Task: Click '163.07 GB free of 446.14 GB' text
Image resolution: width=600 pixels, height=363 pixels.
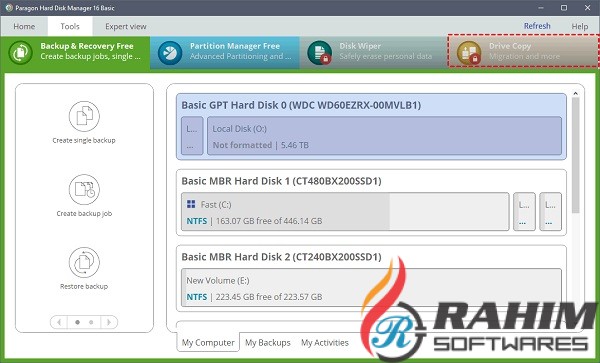Action: pyautogui.click(x=269, y=221)
